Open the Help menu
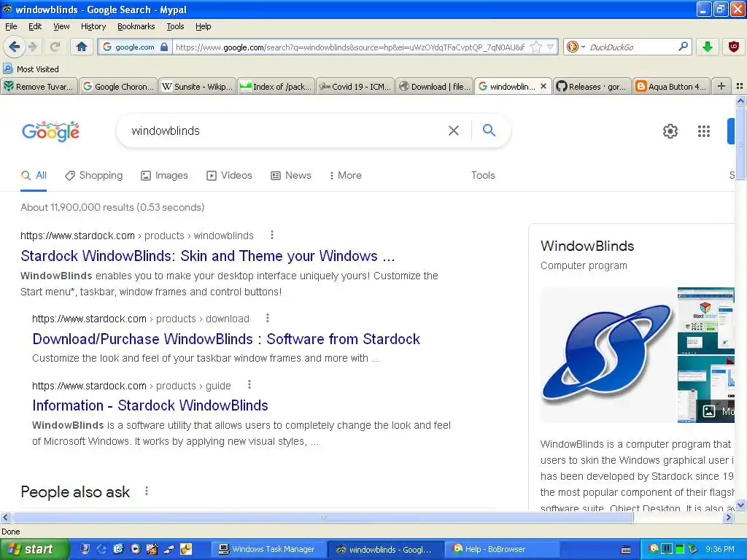 (203, 26)
